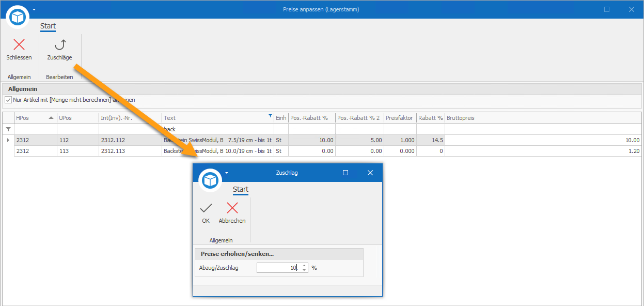Open quick access dropdown next to main logo
Viewport: 644px width, 306px height.
(34, 9)
